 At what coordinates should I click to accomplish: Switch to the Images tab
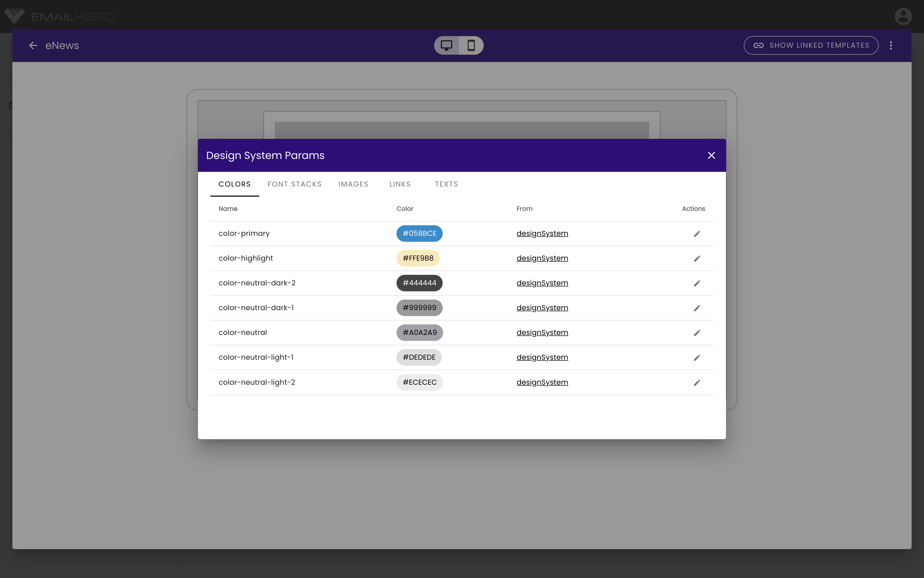pos(353,184)
